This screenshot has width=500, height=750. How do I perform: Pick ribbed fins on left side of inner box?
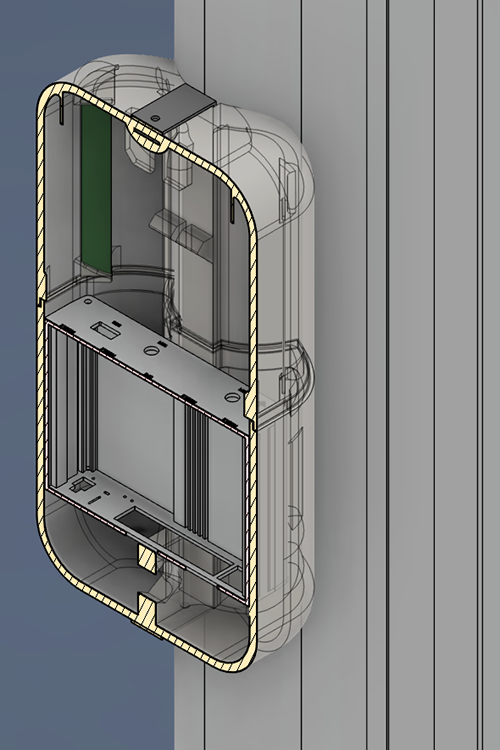tap(88, 408)
